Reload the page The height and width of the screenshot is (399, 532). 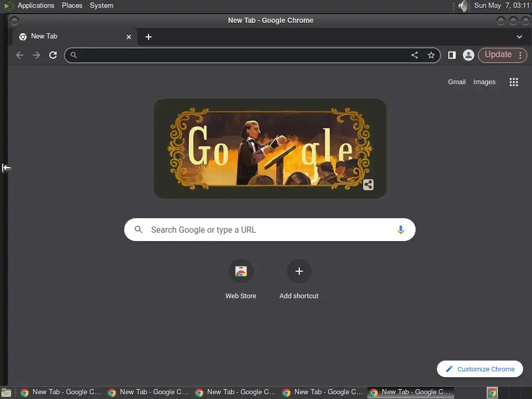[53, 55]
